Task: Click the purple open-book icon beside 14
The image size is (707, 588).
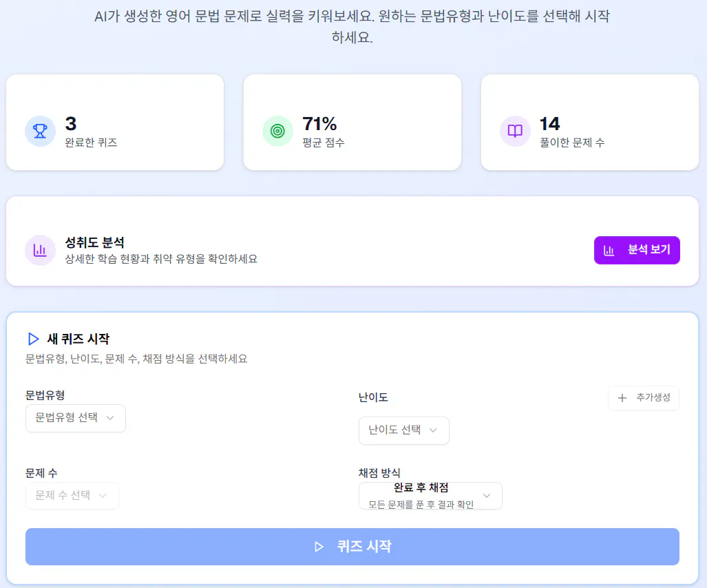Action: click(x=515, y=131)
